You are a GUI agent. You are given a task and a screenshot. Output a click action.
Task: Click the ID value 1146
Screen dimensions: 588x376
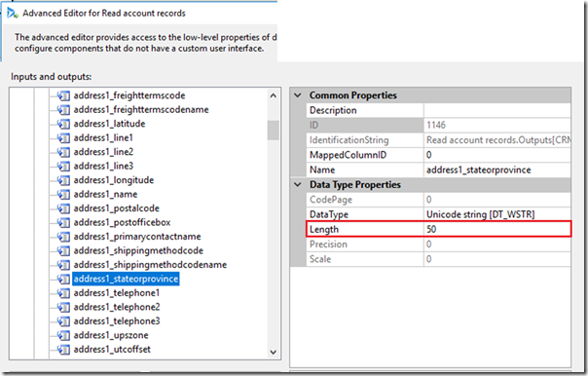[436, 126]
